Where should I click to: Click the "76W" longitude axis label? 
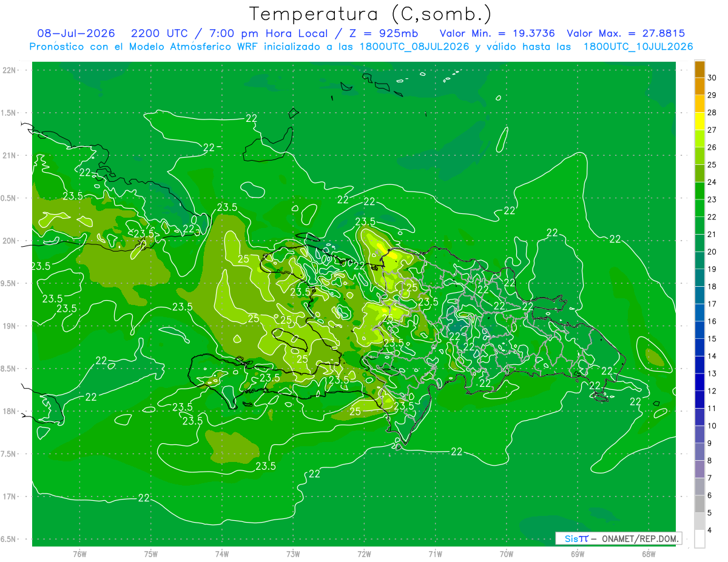[79, 554]
